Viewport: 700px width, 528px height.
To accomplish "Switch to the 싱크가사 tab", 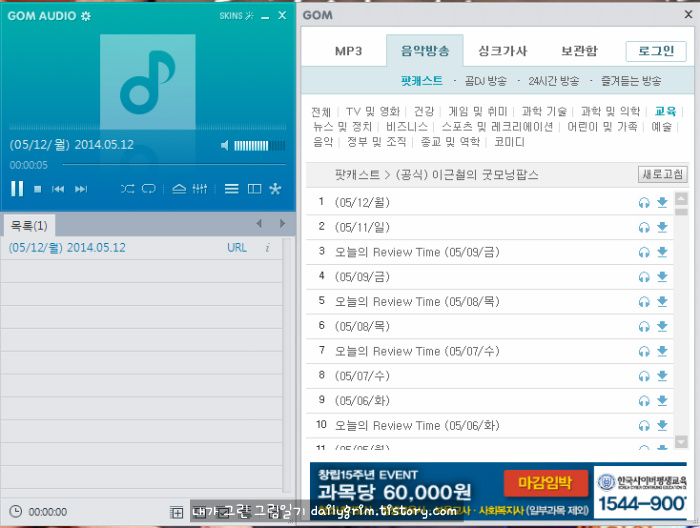I will pyautogui.click(x=503, y=51).
